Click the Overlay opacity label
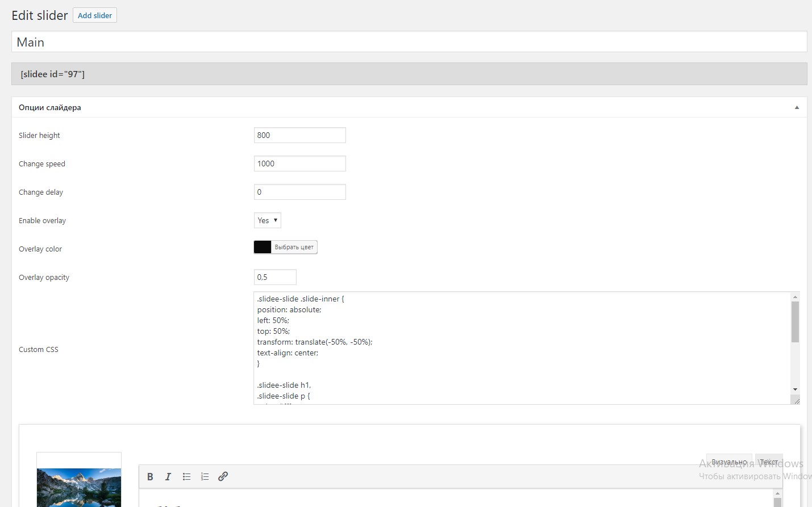The image size is (812, 507). click(44, 277)
